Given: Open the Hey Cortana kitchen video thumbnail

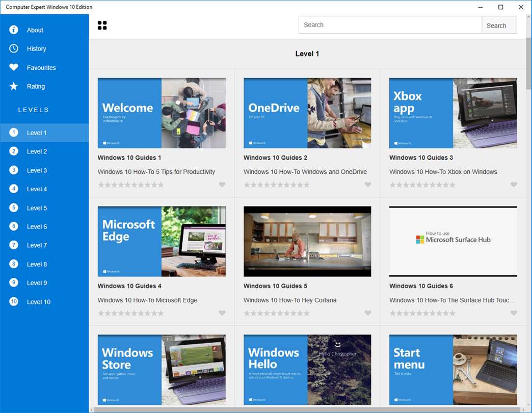Looking at the screenshot, I should [x=307, y=241].
